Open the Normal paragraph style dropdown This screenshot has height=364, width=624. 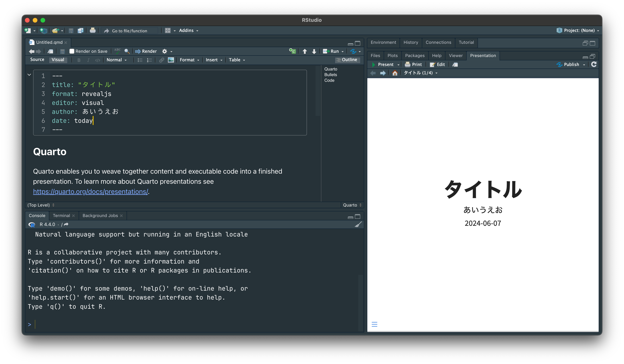[x=116, y=60]
